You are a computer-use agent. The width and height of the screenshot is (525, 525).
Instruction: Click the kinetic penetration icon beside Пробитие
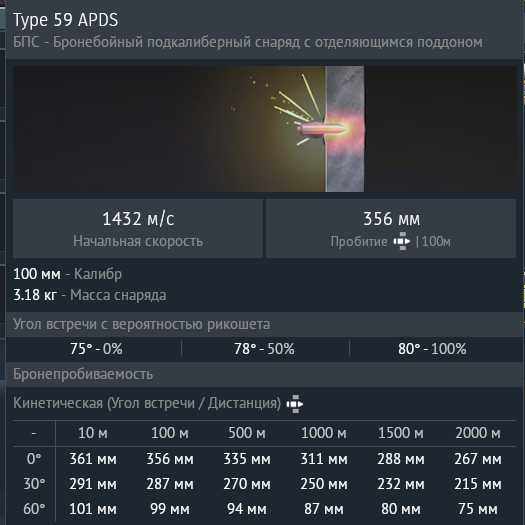coord(401,241)
